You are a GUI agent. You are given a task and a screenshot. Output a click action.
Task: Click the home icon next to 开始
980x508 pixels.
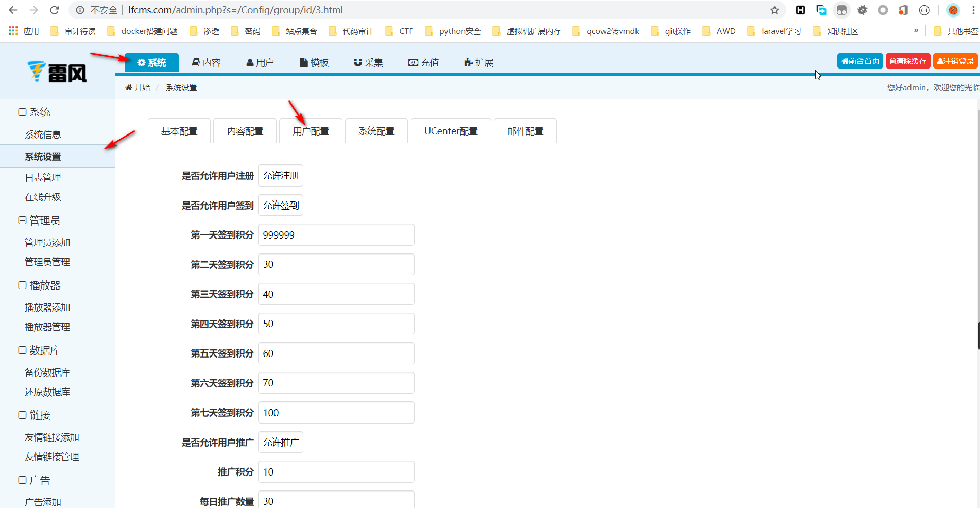pos(129,88)
